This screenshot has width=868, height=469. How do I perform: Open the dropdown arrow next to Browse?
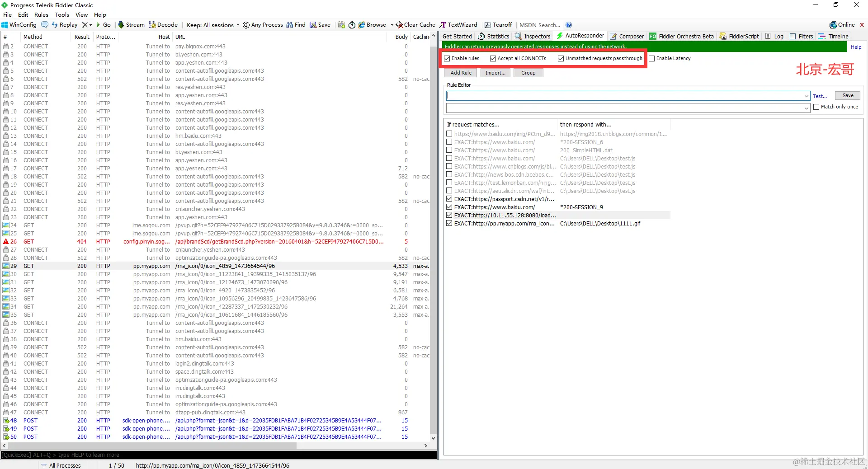[392, 25]
